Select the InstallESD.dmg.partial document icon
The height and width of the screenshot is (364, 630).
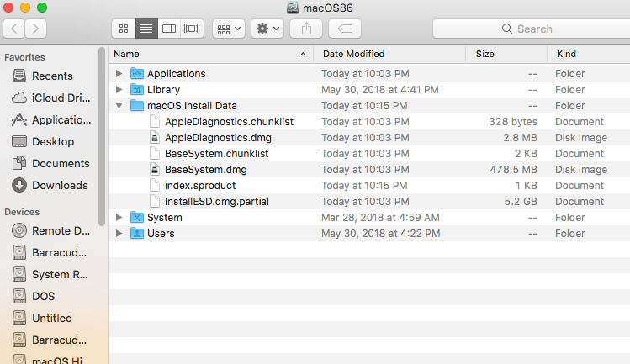pos(155,201)
